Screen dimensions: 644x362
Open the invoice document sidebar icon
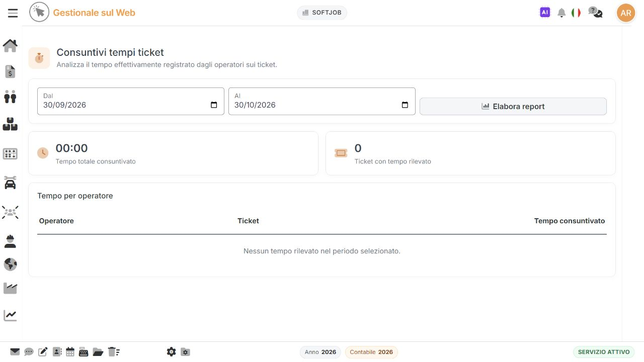[10, 71]
